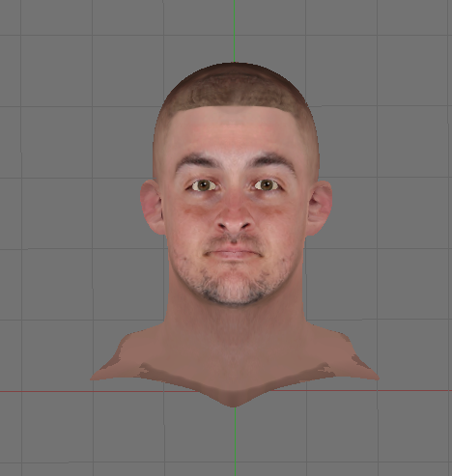
Task: Click the stubbled chin of the model
Action: 233,288
